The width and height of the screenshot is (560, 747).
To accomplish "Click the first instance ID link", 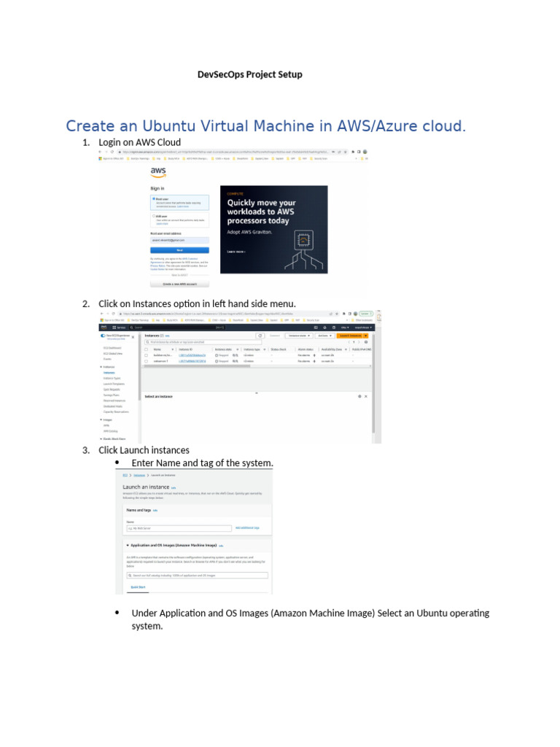I will [x=192, y=355].
